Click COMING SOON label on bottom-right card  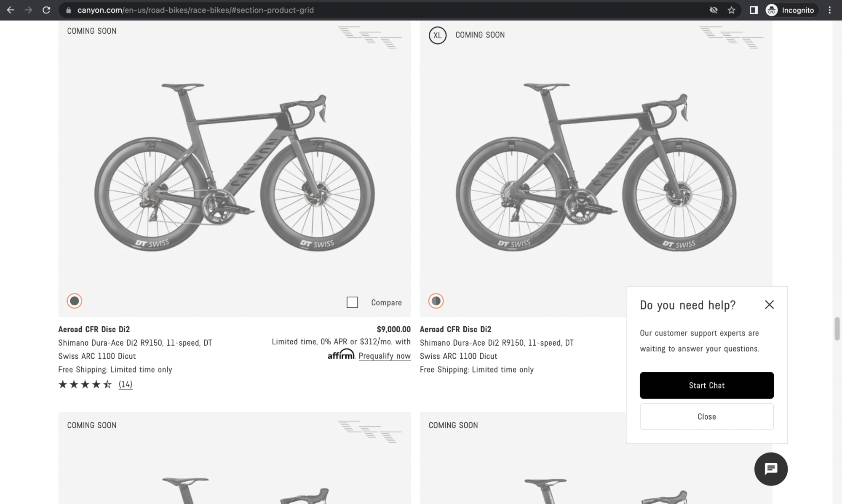pyautogui.click(x=453, y=425)
